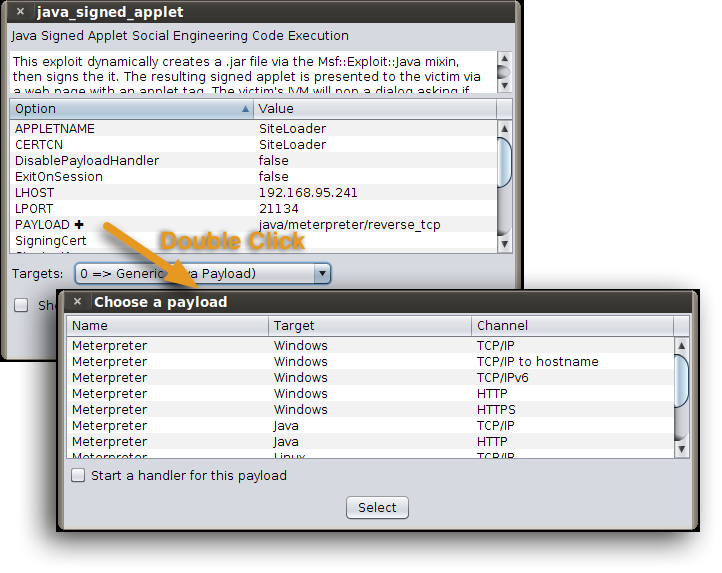
Task: Click SiteLoader value for APPLETNAME
Action: point(292,129)
